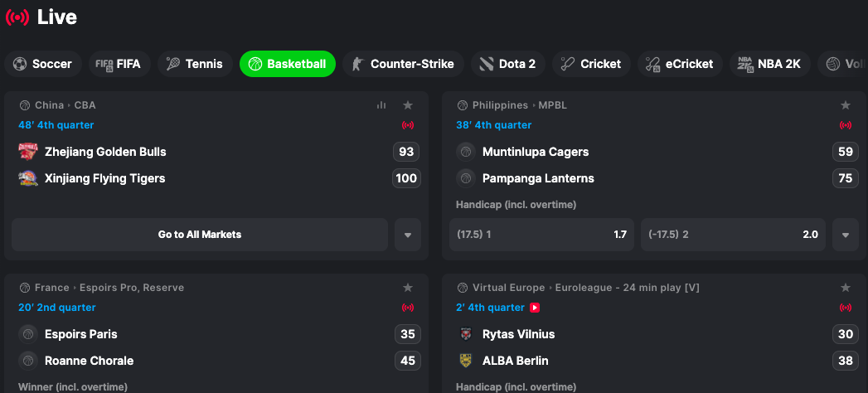
Task: Click live broadcast icon on MPBL match
Action: pos(846,125)
